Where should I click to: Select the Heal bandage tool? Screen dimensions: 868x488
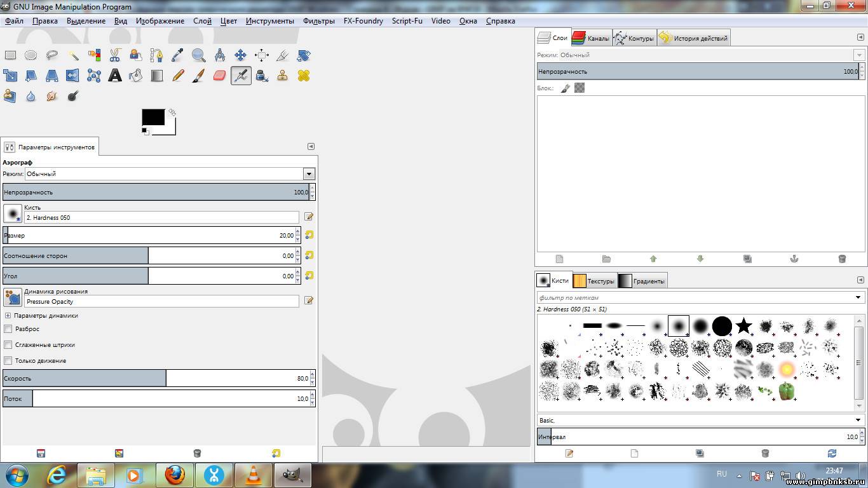coord(304,76)
